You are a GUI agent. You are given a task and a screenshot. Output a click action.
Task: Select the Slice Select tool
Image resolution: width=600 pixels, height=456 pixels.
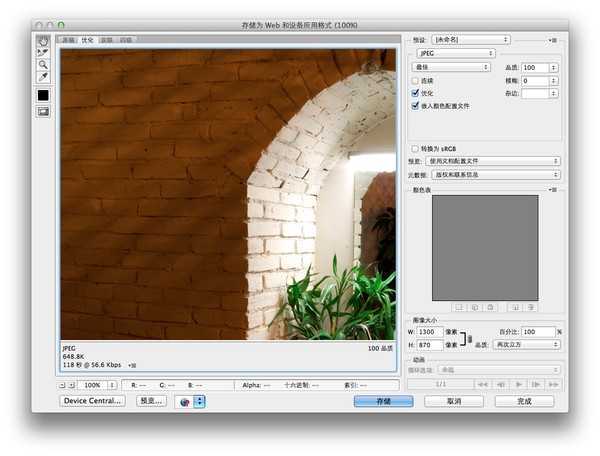coord(43,53)
